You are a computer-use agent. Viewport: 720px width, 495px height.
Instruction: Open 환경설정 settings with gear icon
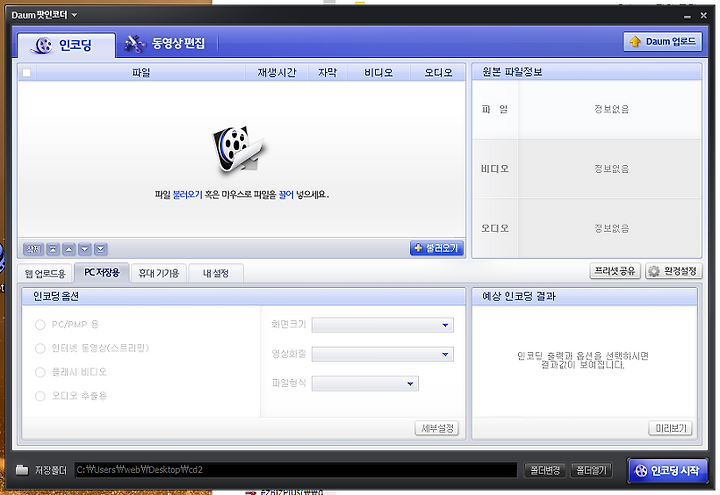coord(674,271)
